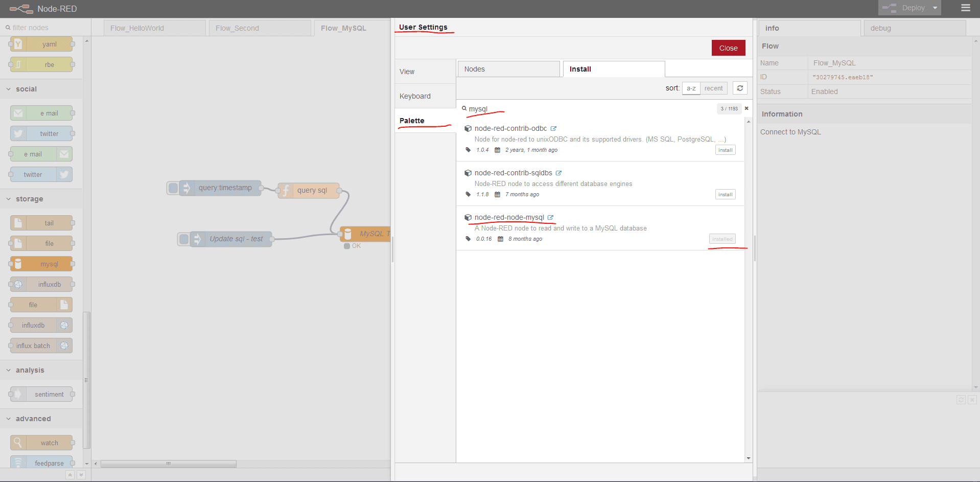Sort modules by recent
The width and height of the screenshot is (980, 482).
(713, 88)
